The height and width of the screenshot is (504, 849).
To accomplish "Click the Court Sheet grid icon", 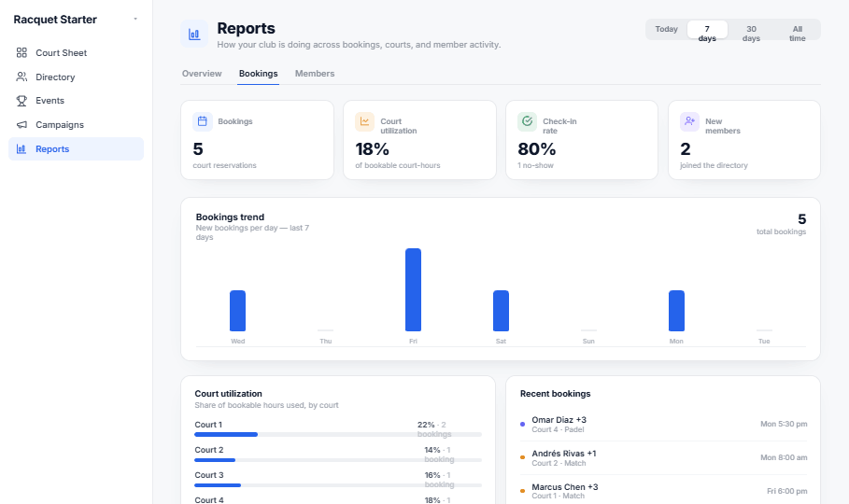I will [x=21, y=52].
